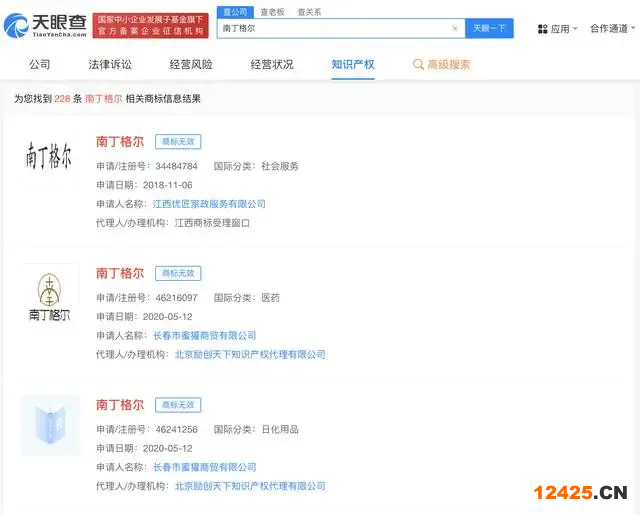
Task: Open 南丁格尔 title of registration 46216097
Action: click(x=120, y=273)
